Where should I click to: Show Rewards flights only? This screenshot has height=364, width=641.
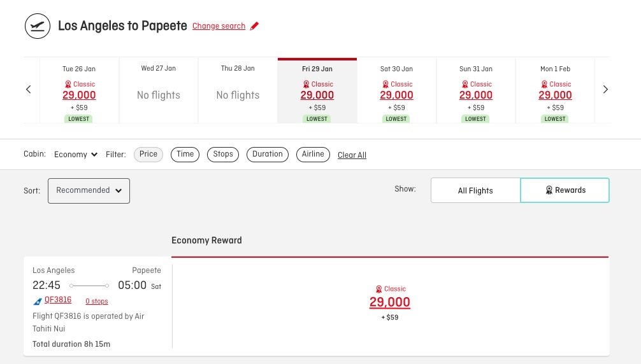pos(565,190)
